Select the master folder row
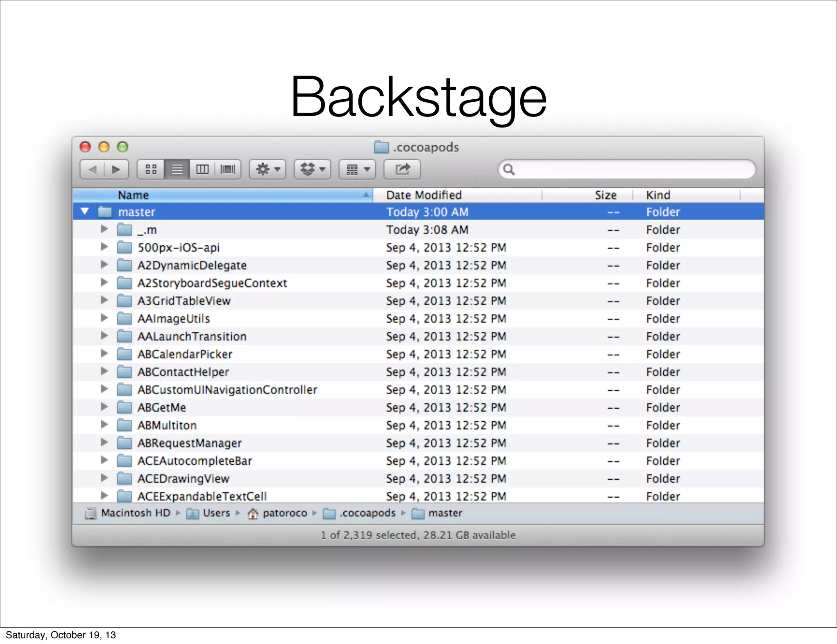The width and height of the screenshot is (837, 644). pyautogui.click(x=418, y=212)
